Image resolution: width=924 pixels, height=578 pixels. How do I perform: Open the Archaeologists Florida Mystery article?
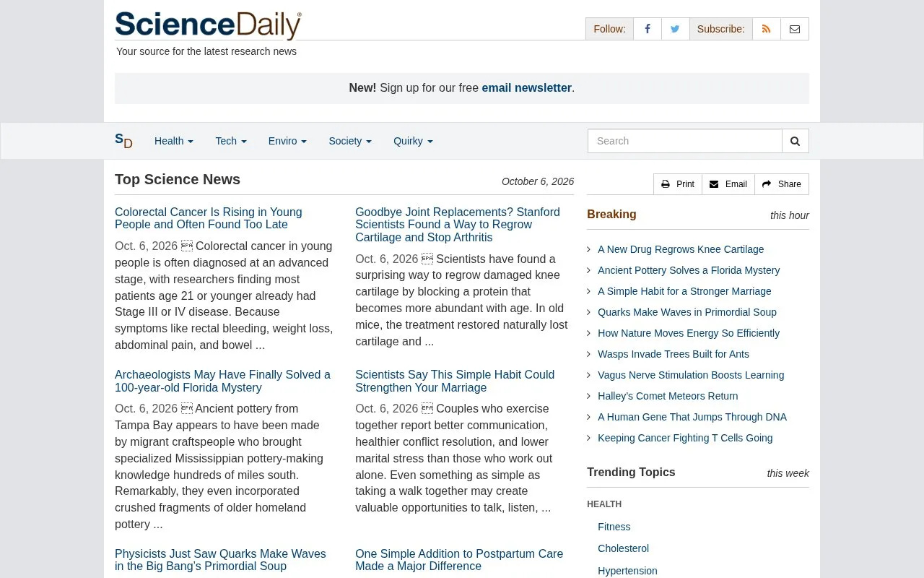(222, 381)
